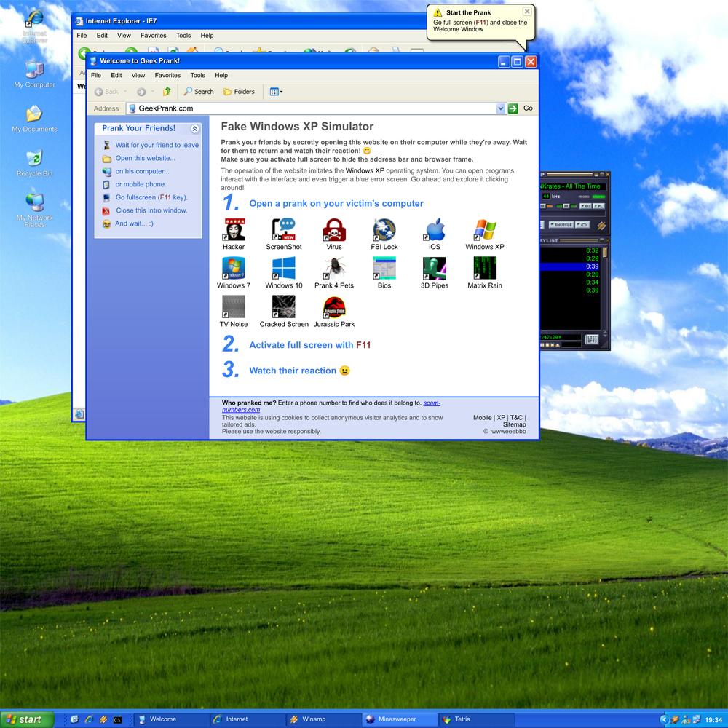Collapse the Prank Your Friends panel

[x=195, y=129]
